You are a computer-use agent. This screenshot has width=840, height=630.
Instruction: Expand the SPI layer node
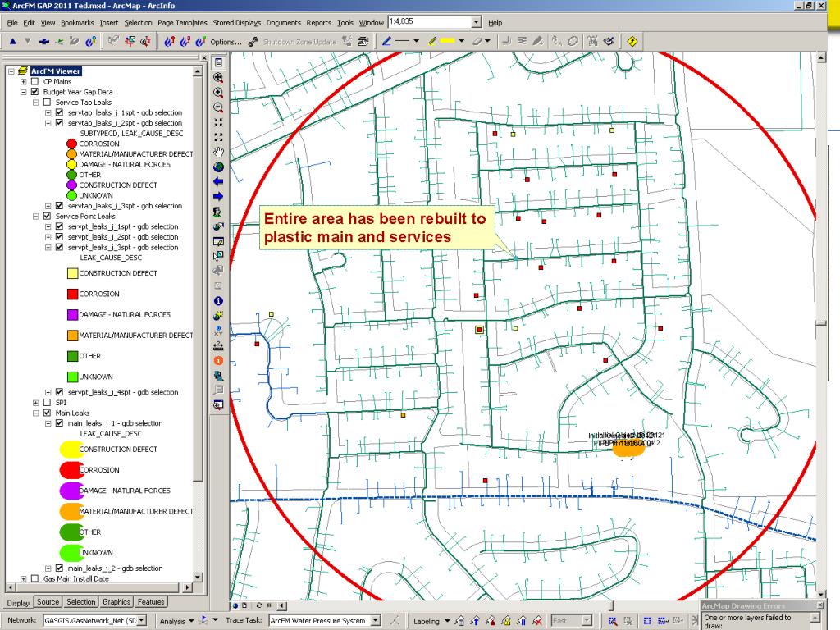click(x=35, y=402)
